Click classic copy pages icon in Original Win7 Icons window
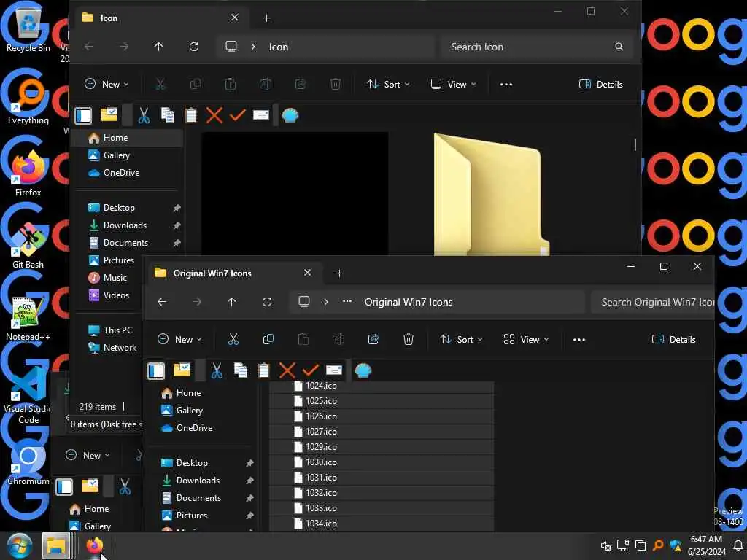This screenshot has height=560, width=747. (241, 370)
